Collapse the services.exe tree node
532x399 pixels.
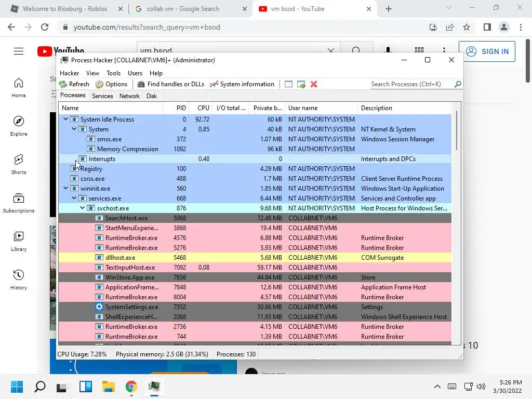74,198
